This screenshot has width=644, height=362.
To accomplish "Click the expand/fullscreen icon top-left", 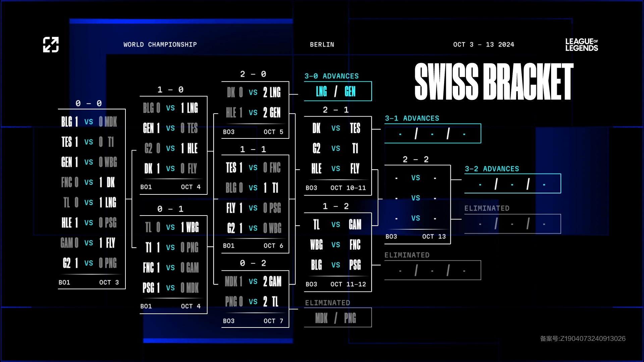I will pos(50,44).
